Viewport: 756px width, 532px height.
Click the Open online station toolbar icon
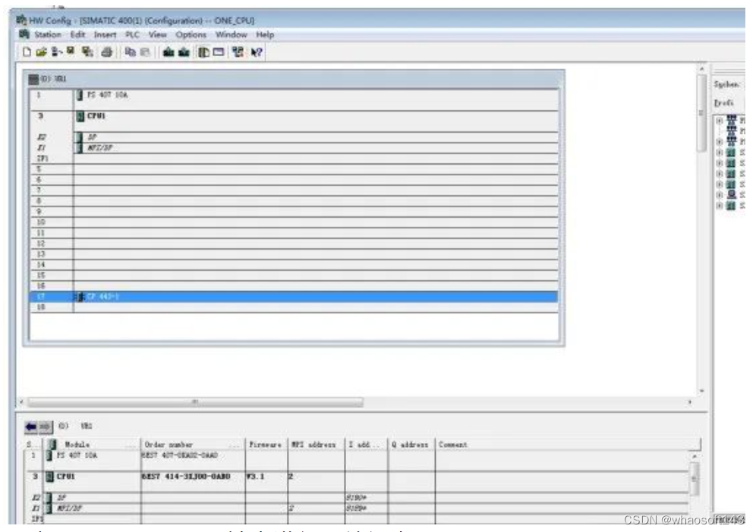tap(56, 52)
